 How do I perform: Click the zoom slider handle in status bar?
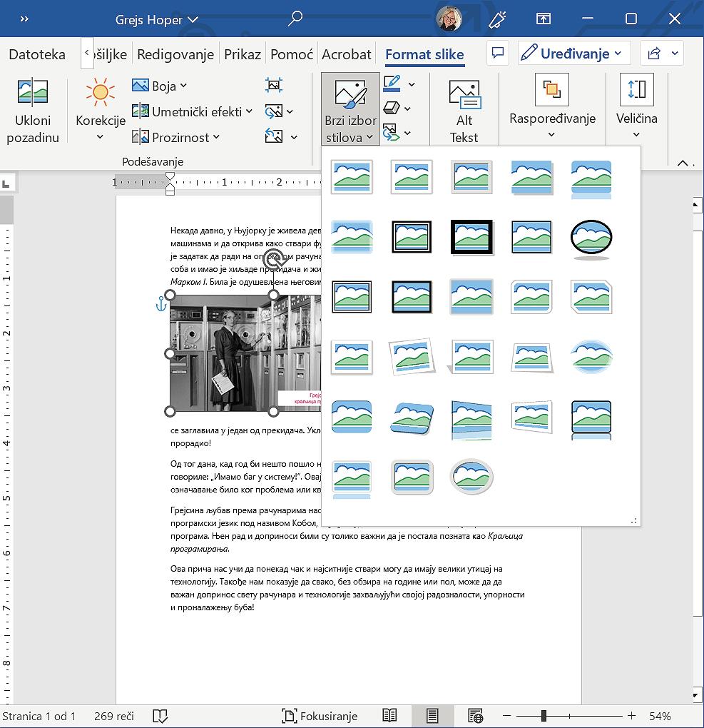click(x=544, y=716)
